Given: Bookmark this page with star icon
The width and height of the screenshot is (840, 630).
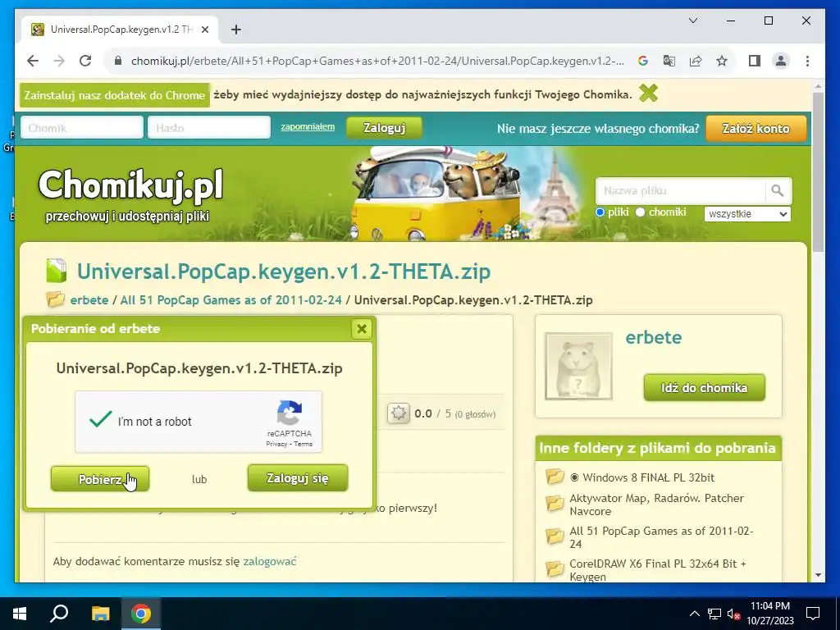Looking at the screenshot, I should pyautogui.click(x=722, y=61).
